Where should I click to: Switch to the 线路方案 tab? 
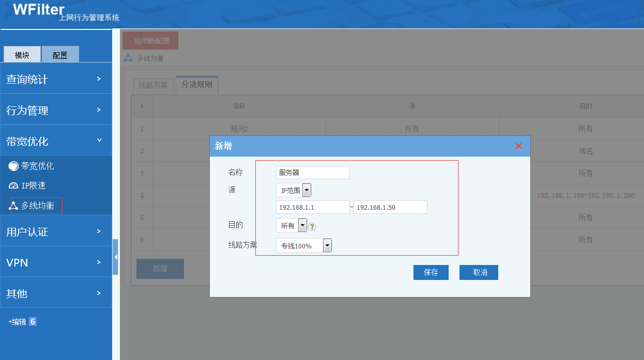tap(154, 86)
